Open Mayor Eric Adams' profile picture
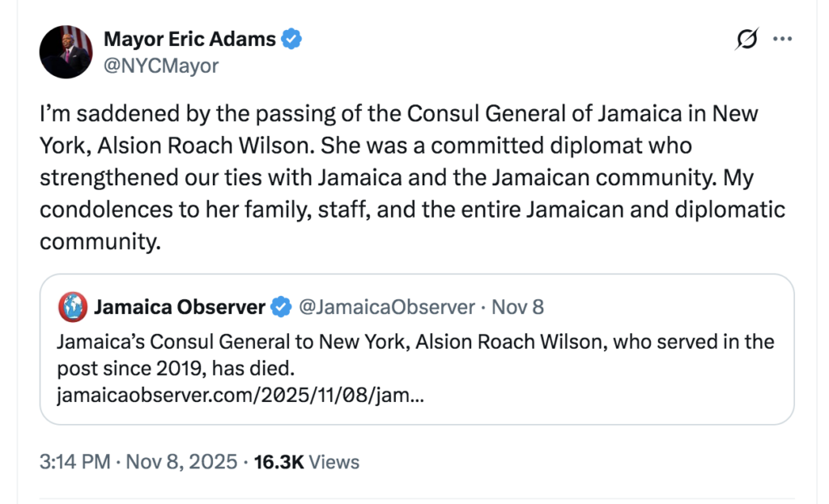829x504 pixels. [66, 52]
